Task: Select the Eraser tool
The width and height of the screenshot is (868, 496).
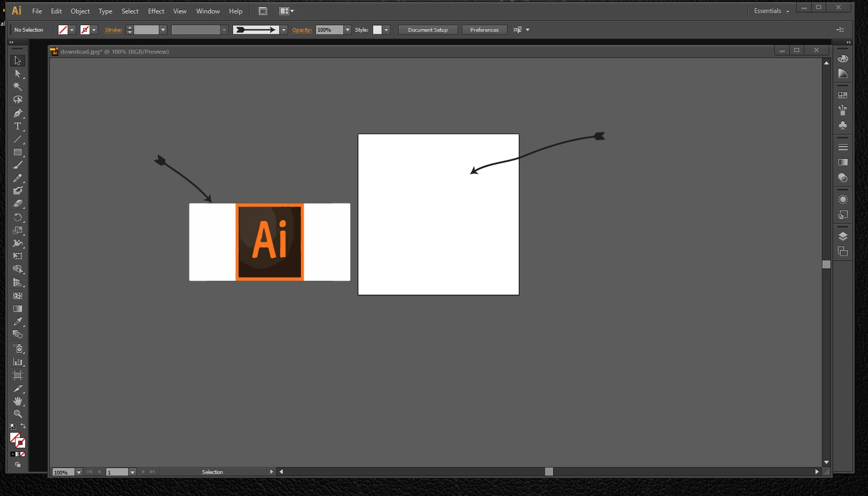Action: pos(18,203)
